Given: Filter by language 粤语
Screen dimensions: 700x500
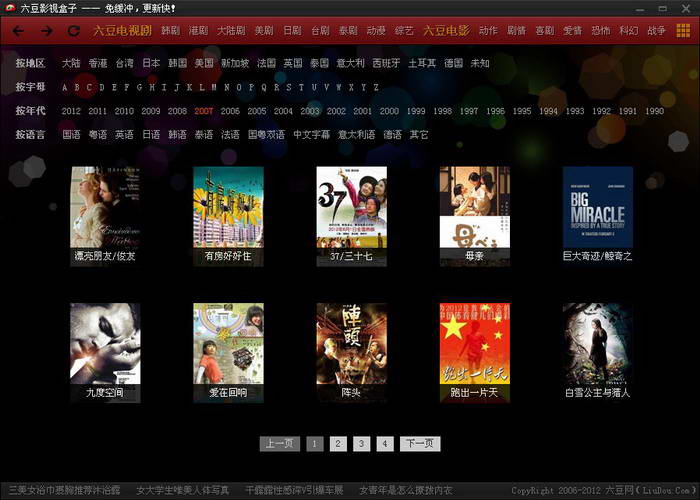Looking at the screenshot, I should 98,134.
